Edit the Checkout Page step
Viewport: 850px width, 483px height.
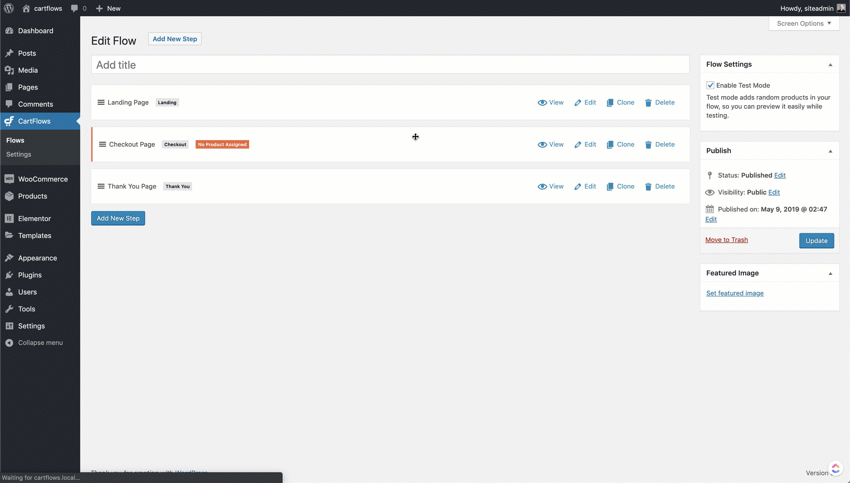click(585, 144)
